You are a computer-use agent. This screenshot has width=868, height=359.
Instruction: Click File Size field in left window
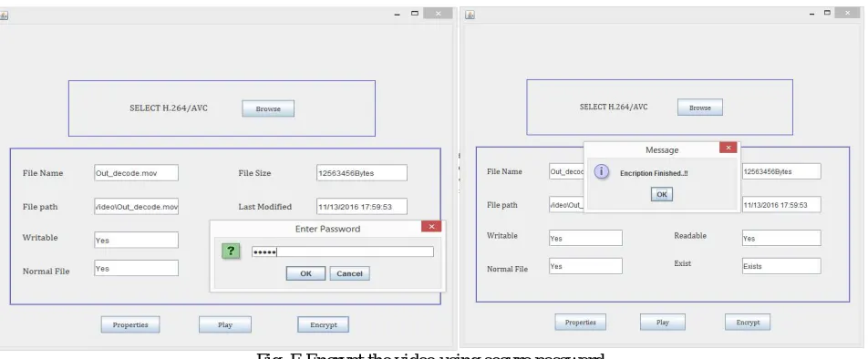click(x=361, y=172)
